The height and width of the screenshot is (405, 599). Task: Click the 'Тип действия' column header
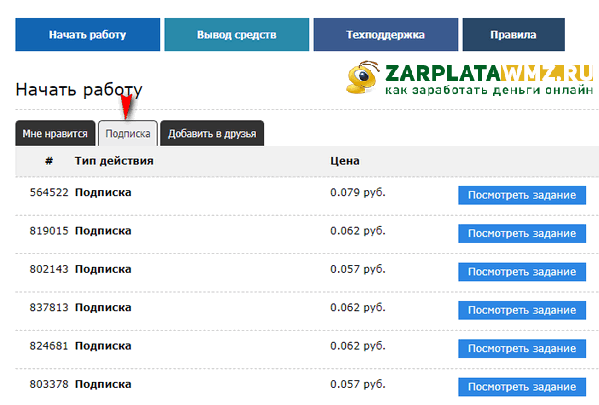[x=114, y=161]
